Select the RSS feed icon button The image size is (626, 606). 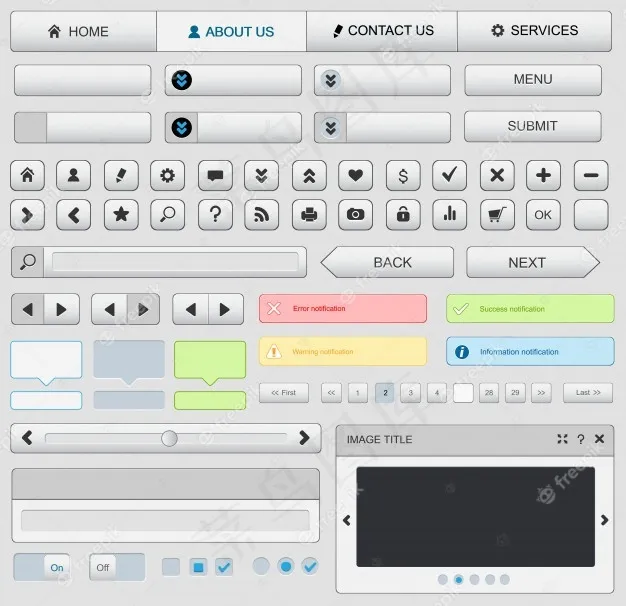coord(261,214)
